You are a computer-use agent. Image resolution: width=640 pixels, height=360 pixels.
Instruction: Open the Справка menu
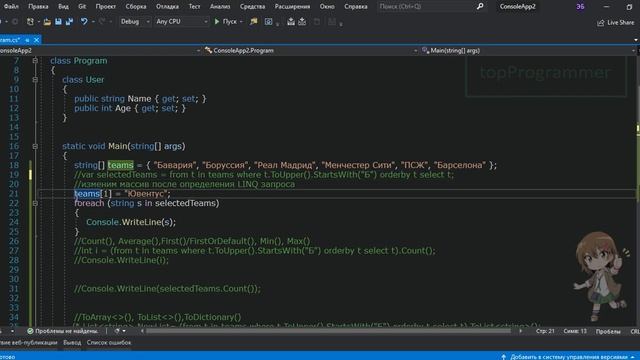point(356,7)
